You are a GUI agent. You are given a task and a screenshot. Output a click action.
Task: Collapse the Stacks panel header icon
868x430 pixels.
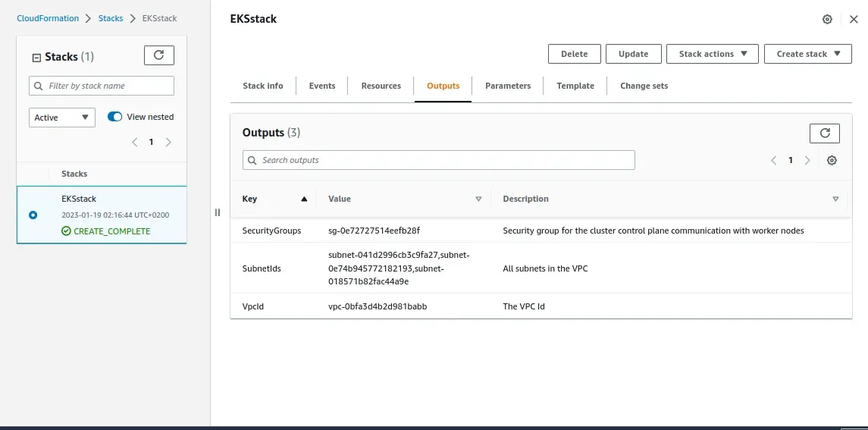36,57
